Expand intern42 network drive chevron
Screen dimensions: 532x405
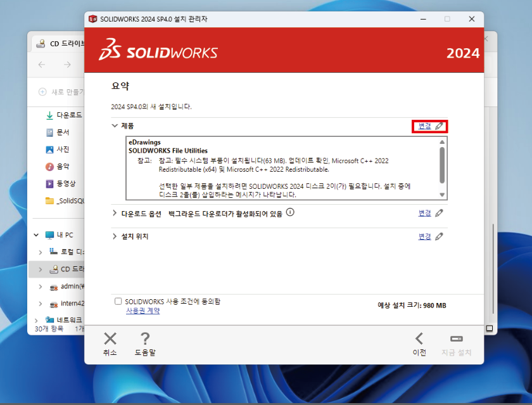click(x=41, y=304)
